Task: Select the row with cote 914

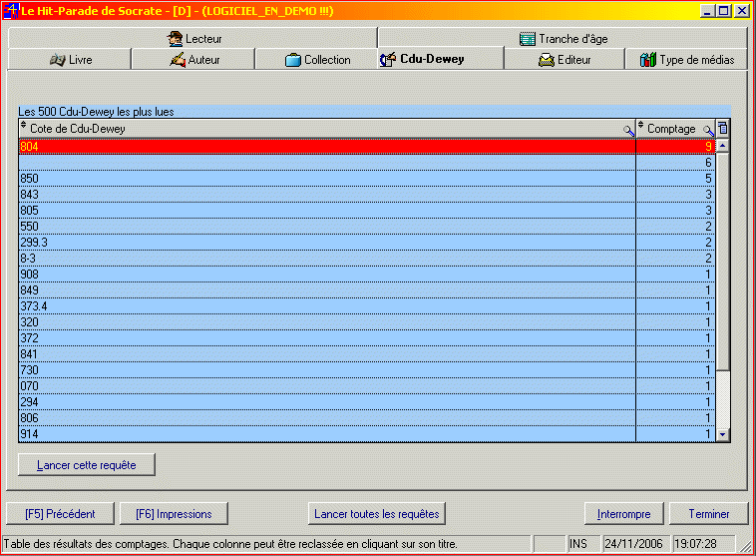Action: 366,433
